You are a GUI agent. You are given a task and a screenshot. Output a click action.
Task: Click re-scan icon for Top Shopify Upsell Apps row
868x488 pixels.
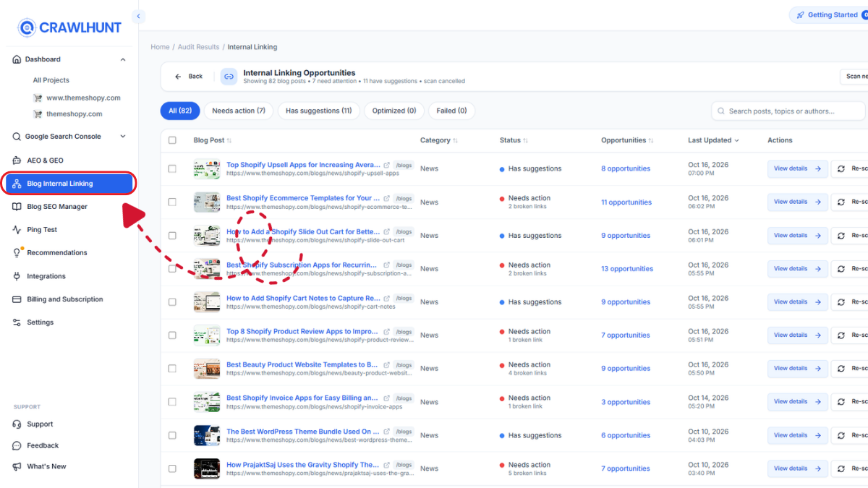841,168
